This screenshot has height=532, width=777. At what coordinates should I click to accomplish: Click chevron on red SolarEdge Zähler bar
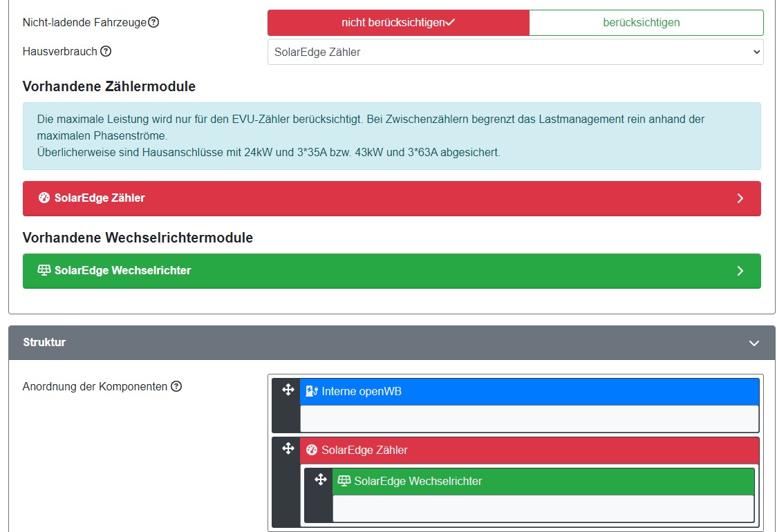pos(740,198)
